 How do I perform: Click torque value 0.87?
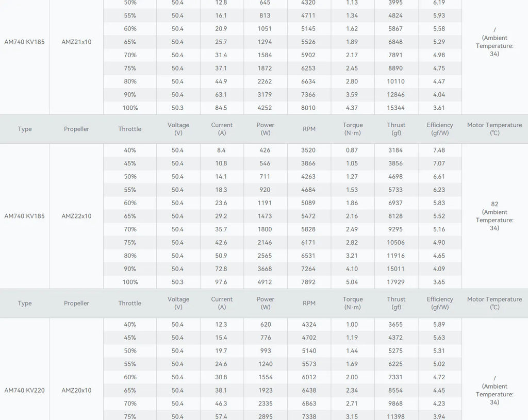pyautogui.click(x=352, y=150)
